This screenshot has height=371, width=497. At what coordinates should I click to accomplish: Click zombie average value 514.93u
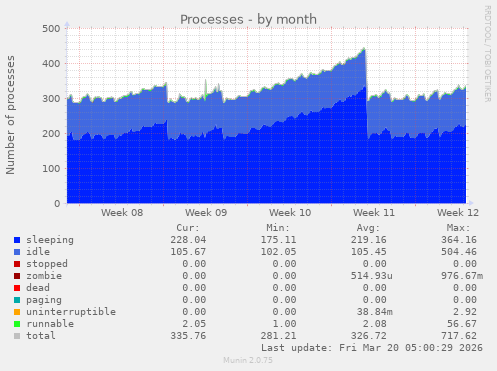click(371, 276)
